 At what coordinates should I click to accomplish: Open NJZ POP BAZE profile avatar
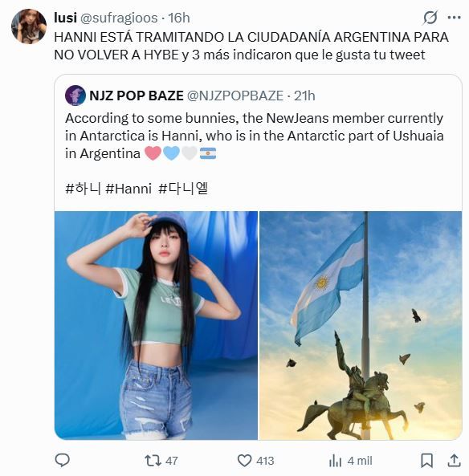tap(75, 96)
